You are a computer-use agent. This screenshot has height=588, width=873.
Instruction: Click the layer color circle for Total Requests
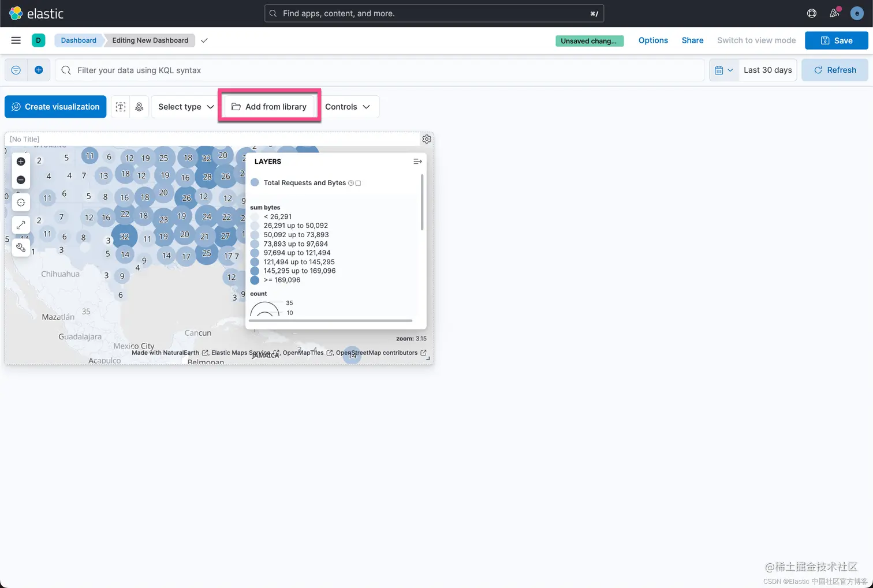pyautogui.click(x=255, y=182)
